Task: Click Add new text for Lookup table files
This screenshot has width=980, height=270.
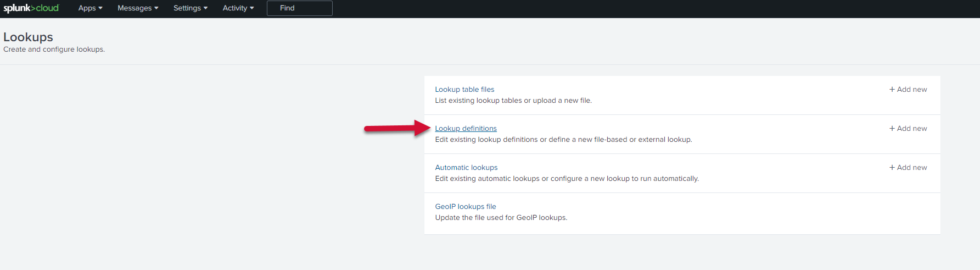Action: coord(912,90)
